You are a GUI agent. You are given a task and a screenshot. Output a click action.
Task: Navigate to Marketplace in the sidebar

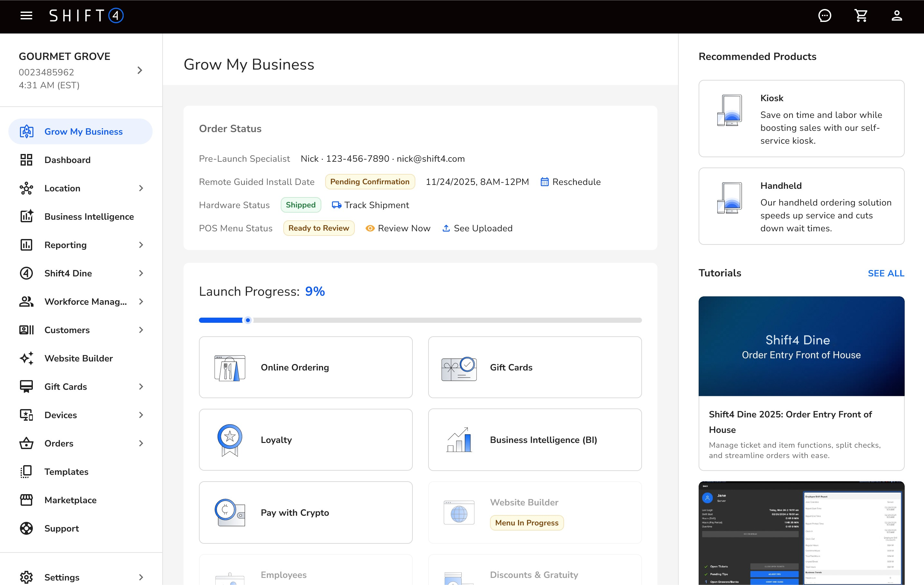tap(80, 500)
